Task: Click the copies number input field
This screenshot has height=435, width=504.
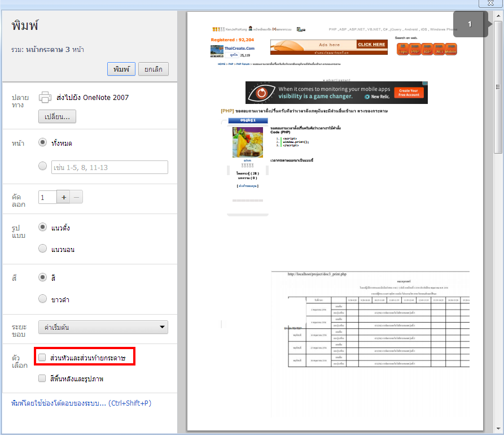Action: click(x=47, y=197)
